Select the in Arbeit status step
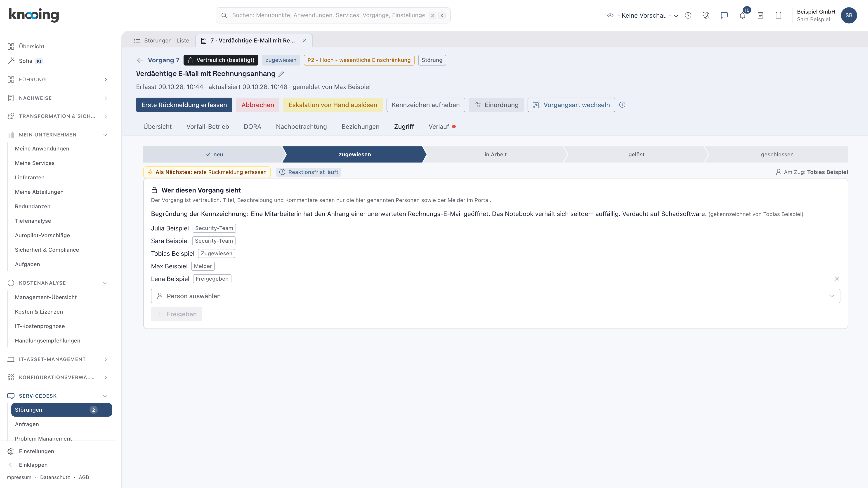This screenshot has height=488, width=868. point(495,155)
